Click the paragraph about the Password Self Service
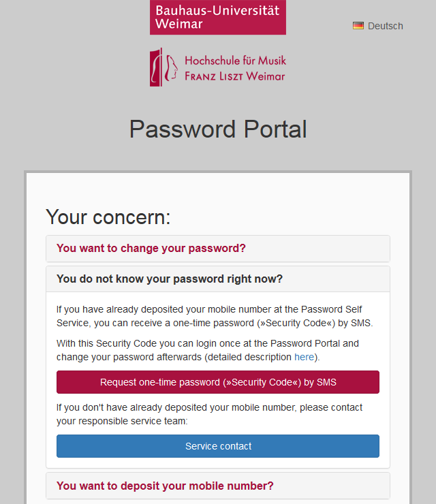The image size is (436, 504). click(214, 315)
